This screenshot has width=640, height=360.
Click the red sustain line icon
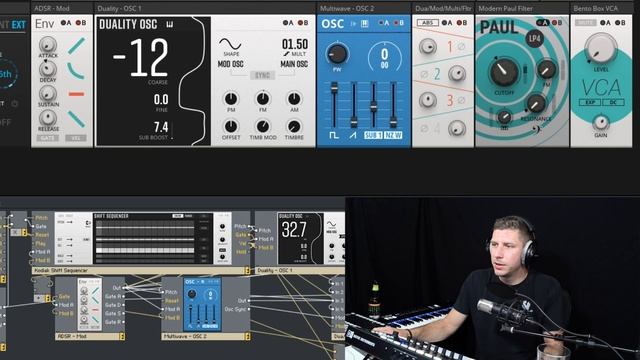click(x=76, y=94)
